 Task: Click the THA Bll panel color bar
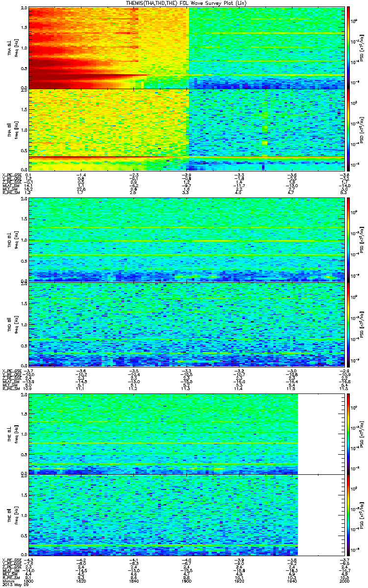coord(348,129)
